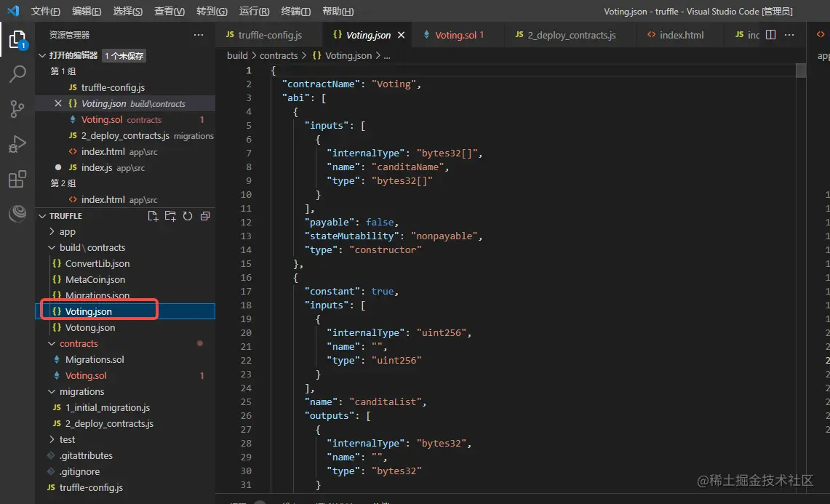The height and width of the screenshot is (504, 830).
Task: Click New File icon in TRUFFLE header
Action: click(x=153, y=216)
